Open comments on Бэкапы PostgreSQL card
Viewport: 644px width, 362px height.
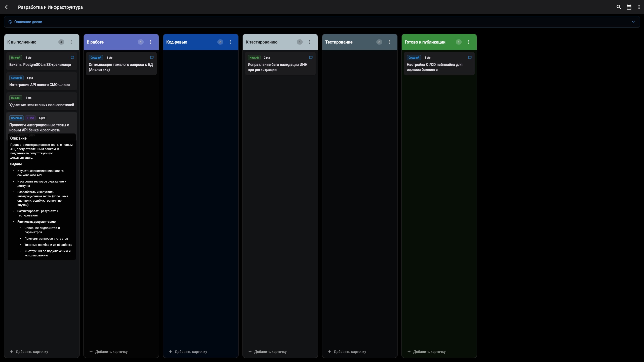(x=72, y=58)
